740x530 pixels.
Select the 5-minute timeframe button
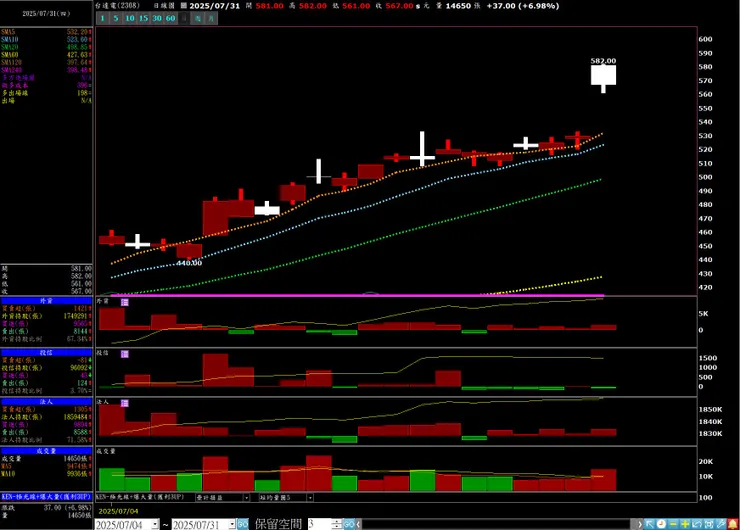tap(116, 18)
